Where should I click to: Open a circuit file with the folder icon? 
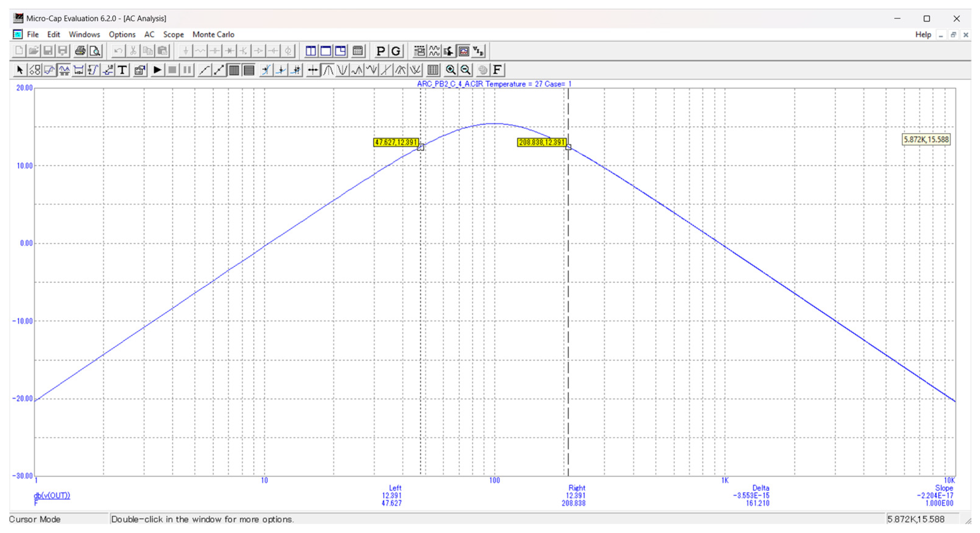pyautogui.click(x=33, y=50)
